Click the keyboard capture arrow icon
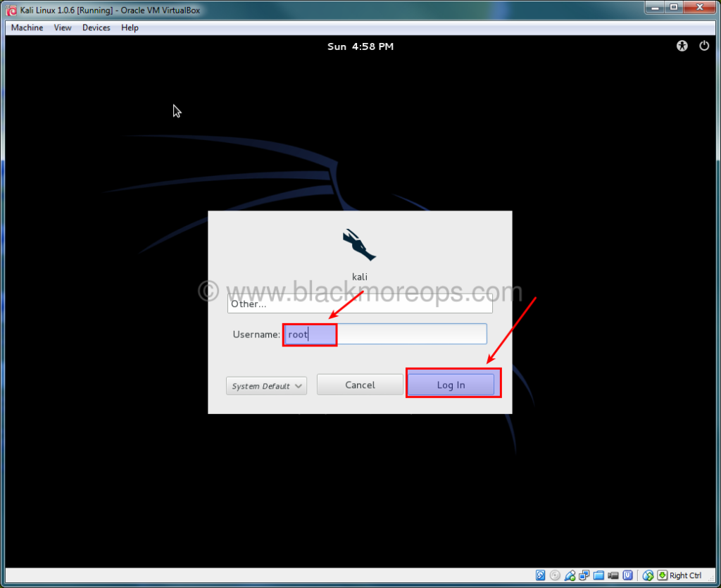 (x=662, y=575)
